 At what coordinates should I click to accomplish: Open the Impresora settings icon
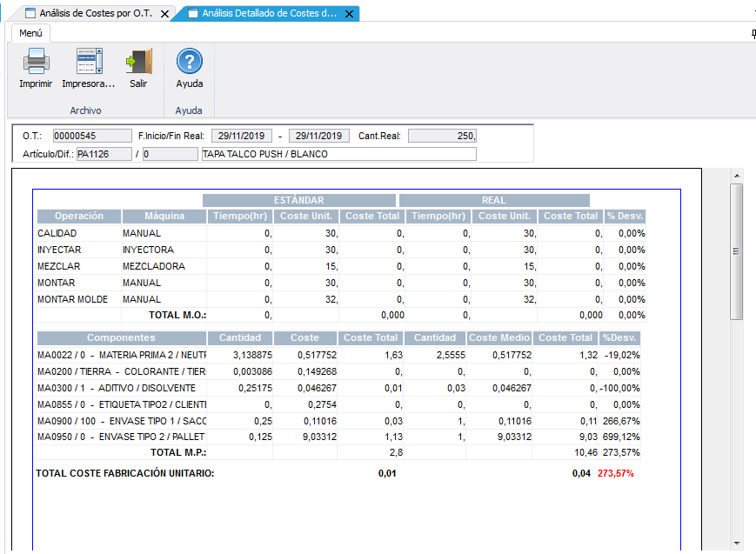(x=89, y=63)
